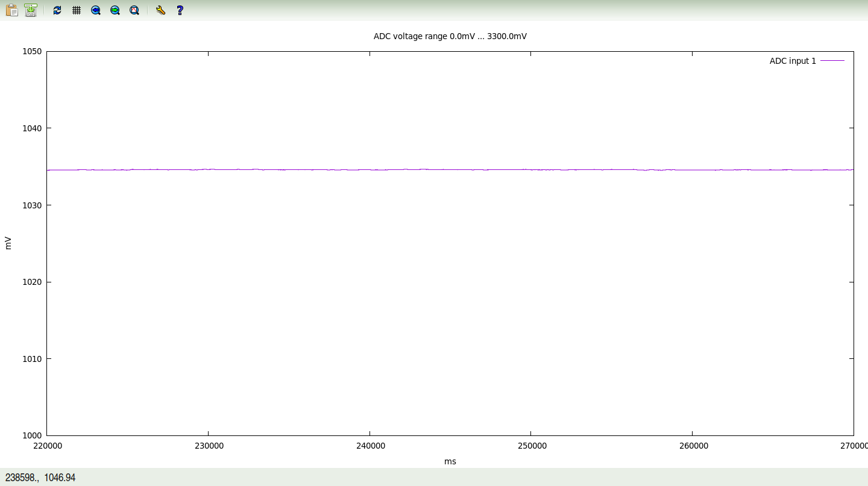Click the 240000 x-axis label
868x486 pixels.
pos(370,446)
